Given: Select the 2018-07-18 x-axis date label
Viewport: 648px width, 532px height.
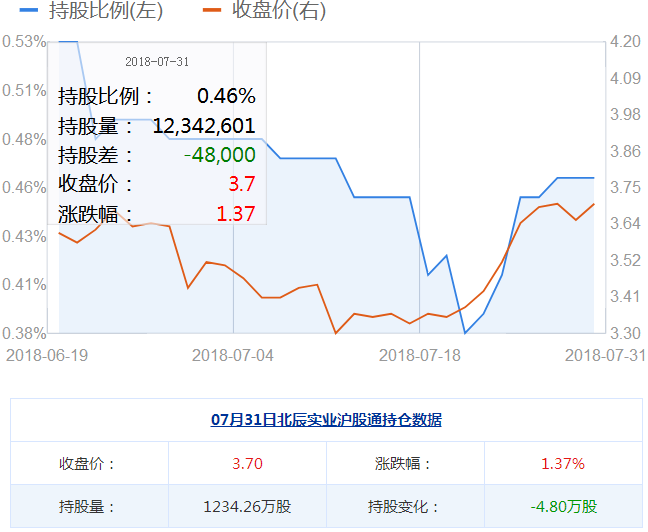Looking at the screenshot, I should [419, 355].
